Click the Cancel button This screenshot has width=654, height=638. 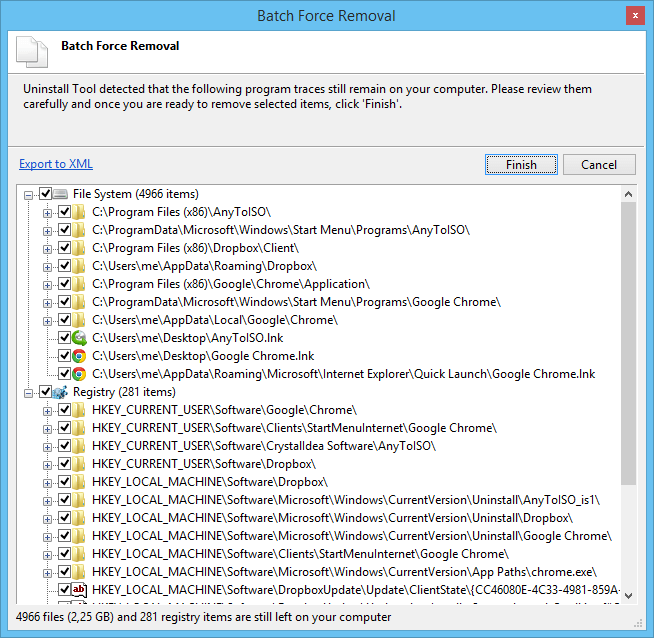599,164
